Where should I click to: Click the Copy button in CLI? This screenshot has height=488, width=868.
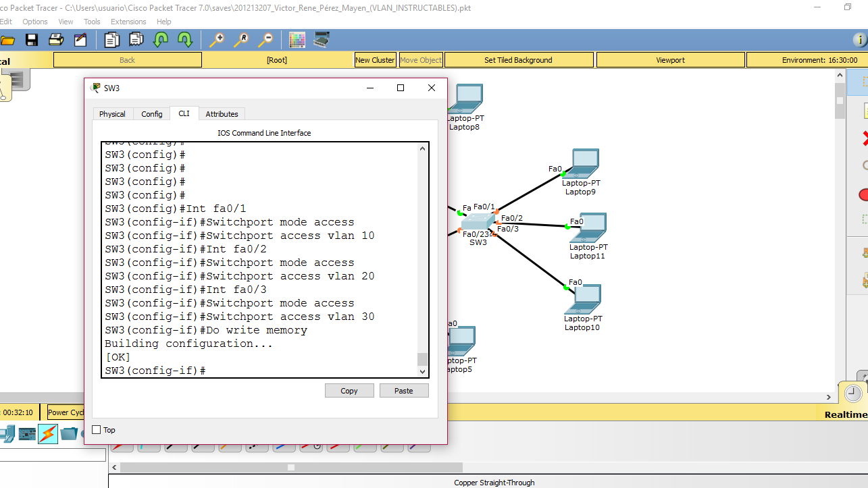click(x=349, y=391)
